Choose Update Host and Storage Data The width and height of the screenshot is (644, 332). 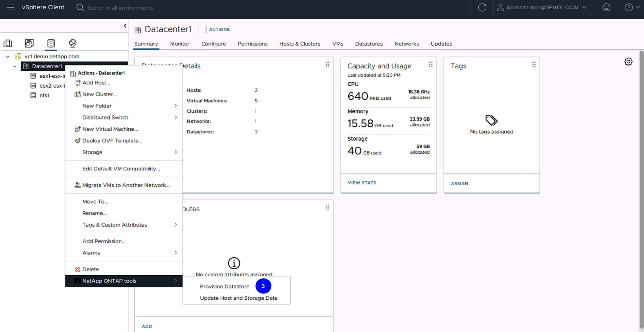[x=239, y=298]
